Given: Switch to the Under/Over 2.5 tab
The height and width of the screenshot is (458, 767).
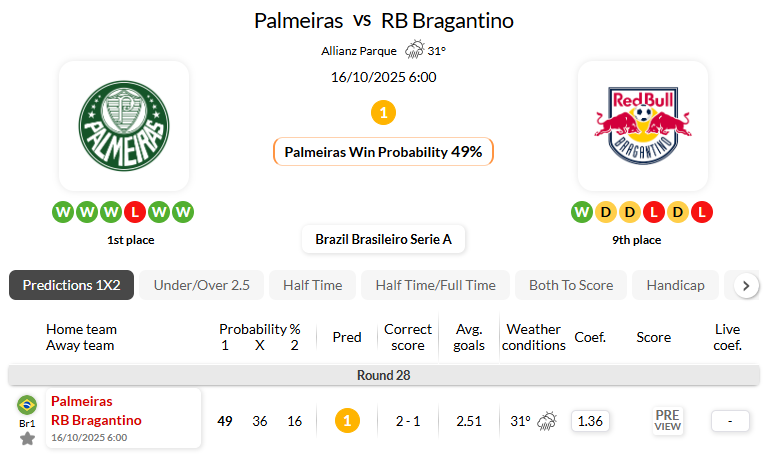Looking at the screenshot, I should tap(201, 285).
